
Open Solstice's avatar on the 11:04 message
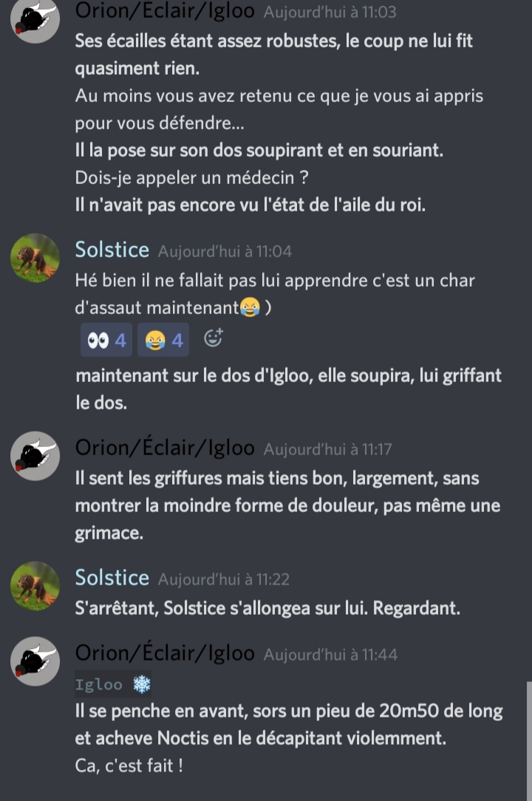(x=35, y=258)
